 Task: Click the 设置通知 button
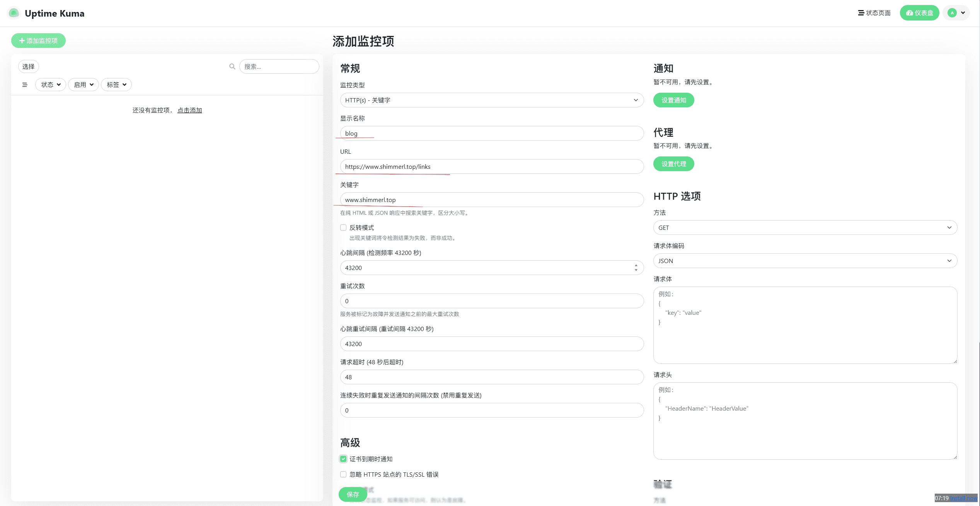pyautogui.click(x=673, y=100)
